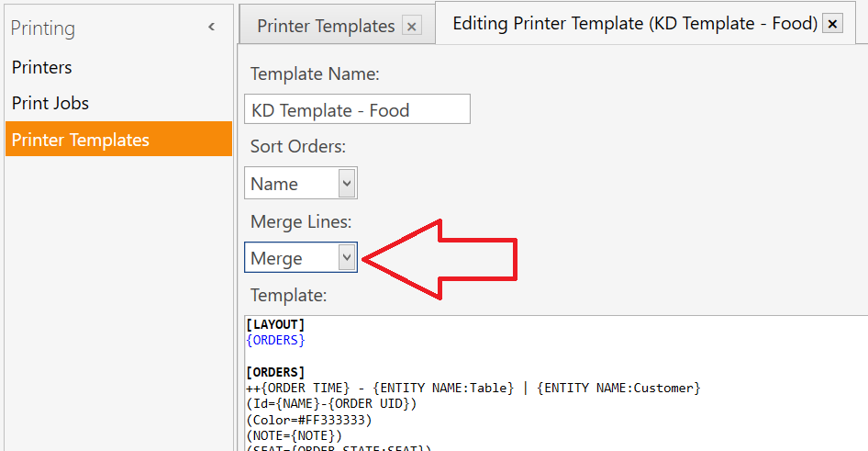The width and height of the screenshot is (868, 451).
Task: Click the (Color=#FF333333) template line
Action: point(309,420)
